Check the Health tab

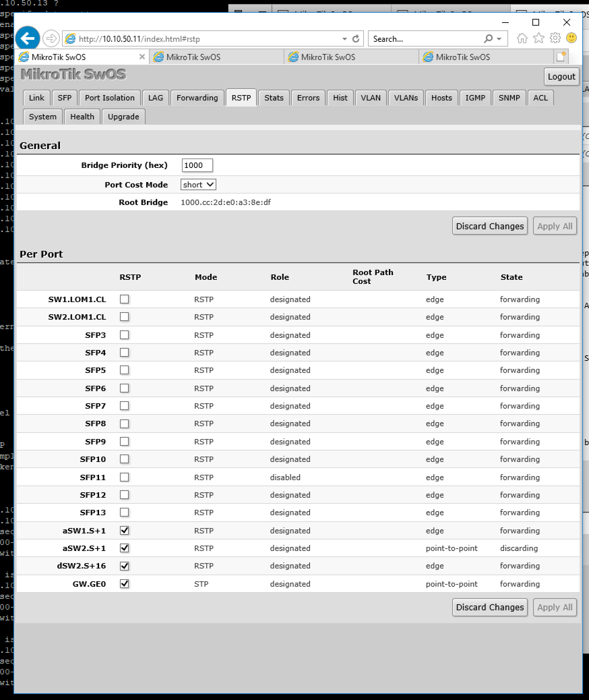[x=82, y=117]
